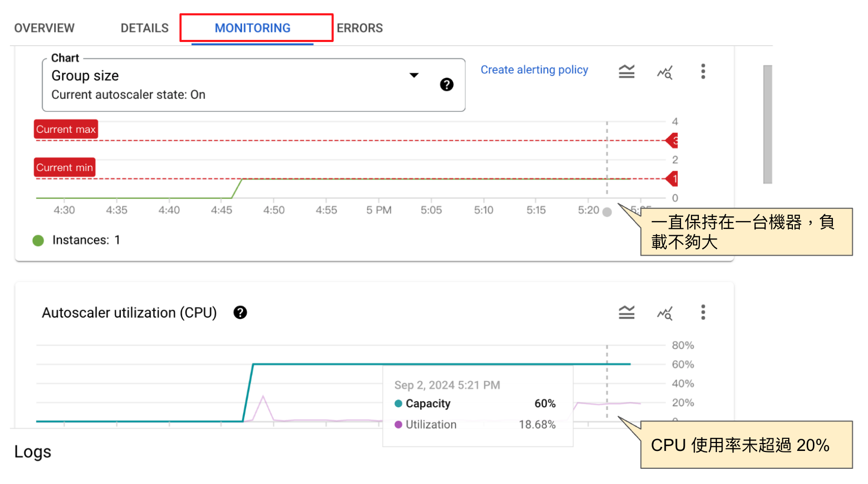The image size is (868, 484).
Task: Open three-dot menu for Group size chart
Action: tap(703, 71)
